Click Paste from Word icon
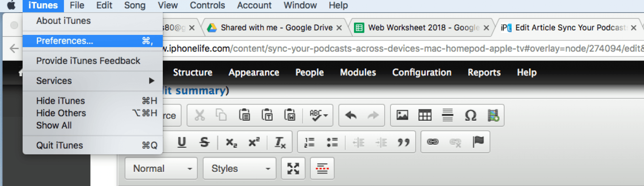 (x=290, y=115)
